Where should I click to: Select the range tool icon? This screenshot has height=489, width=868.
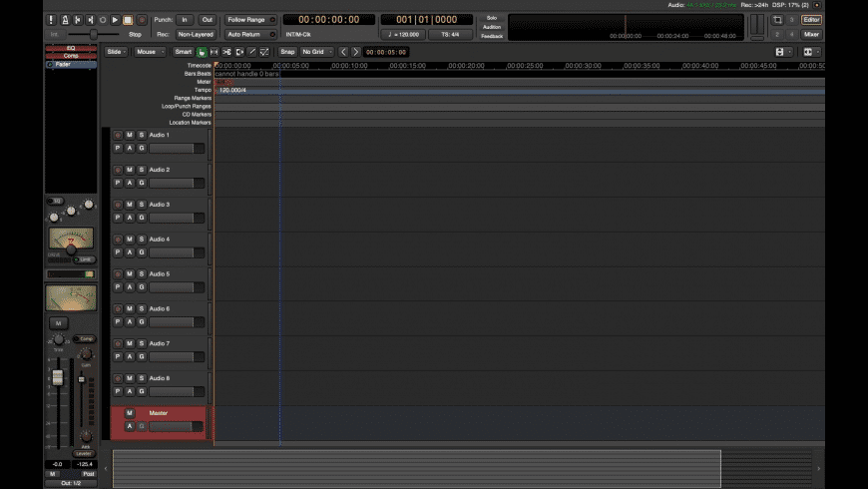click(x=215, y=52)
